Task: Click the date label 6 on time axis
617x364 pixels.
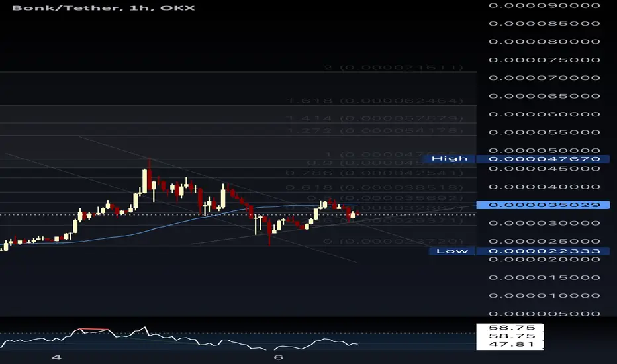Action: coord(278,357)
